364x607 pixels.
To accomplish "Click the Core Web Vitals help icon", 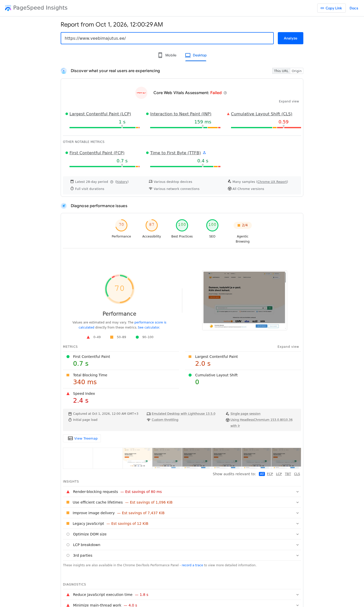I will [225, 93].
